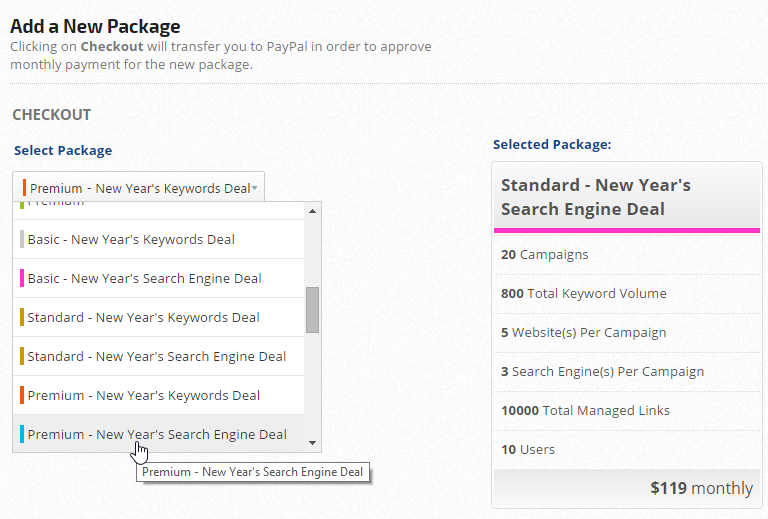Open the Select Package combo box
This screenshot has height=519, width=768.
(x=138, y=188)
